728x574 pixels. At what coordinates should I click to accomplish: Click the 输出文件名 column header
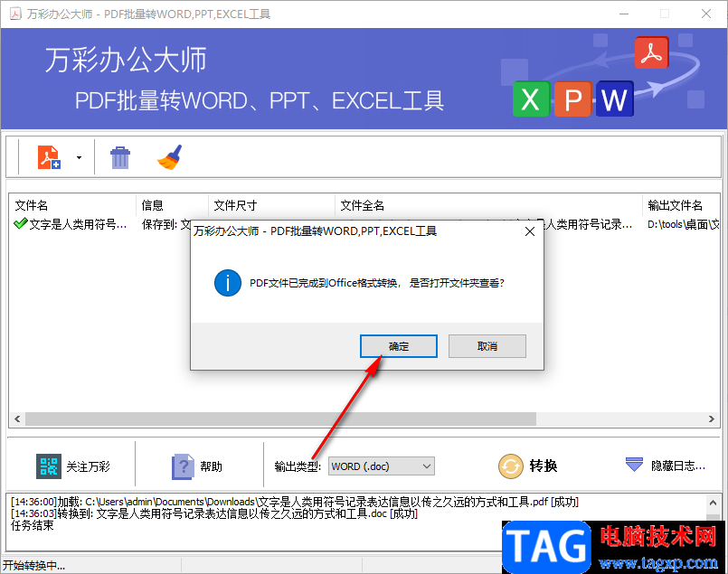[x=682, y=205]
